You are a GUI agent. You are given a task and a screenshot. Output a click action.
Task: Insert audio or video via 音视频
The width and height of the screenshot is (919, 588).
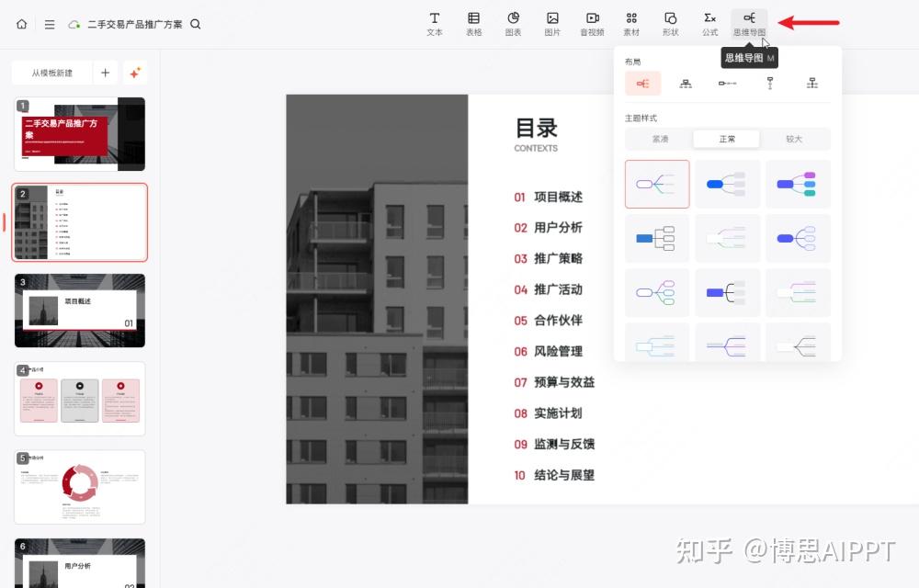coord(592,24)
